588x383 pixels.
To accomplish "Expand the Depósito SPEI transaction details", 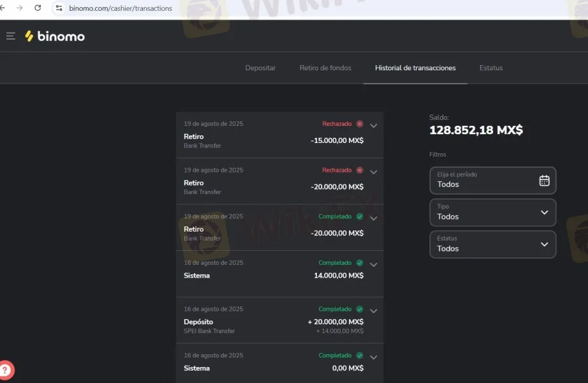I will (x=374, y=311).
